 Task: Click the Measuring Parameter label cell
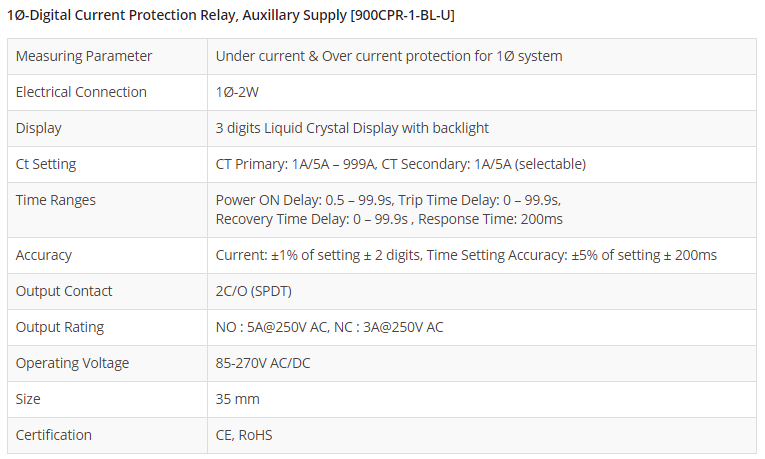(x=84, y=56)
